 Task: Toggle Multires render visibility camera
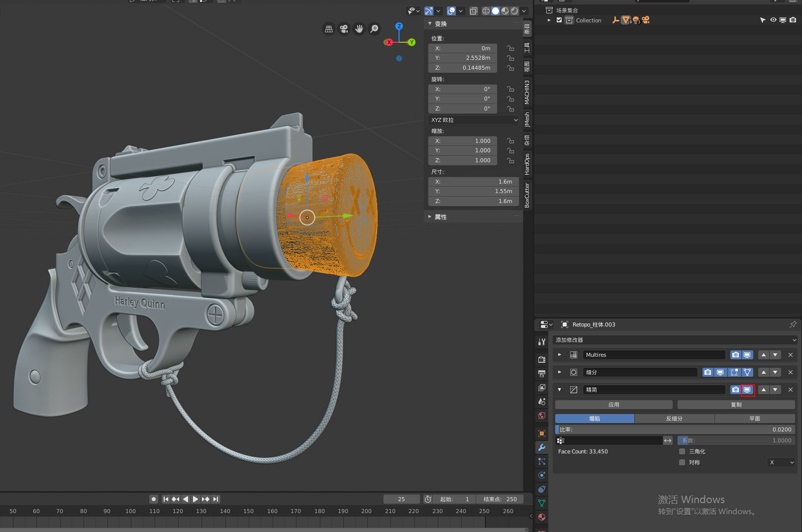click(x=735, y=355)
